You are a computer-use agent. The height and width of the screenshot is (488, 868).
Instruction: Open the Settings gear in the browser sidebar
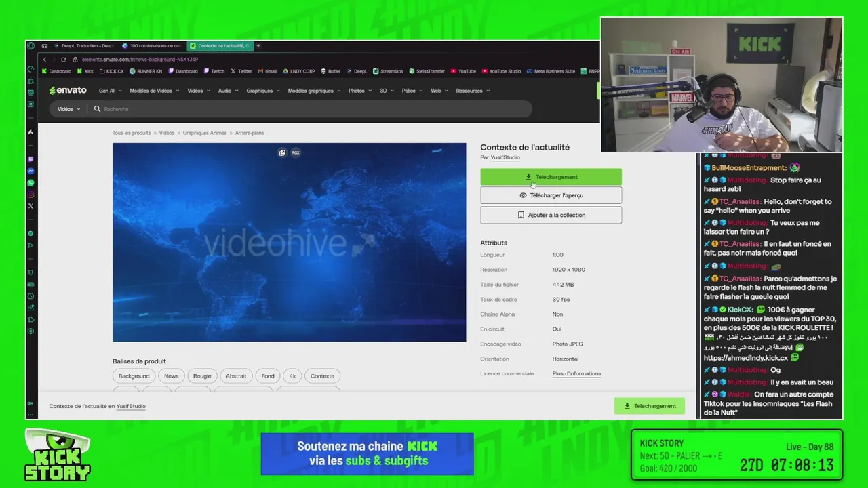coord(31,331)
